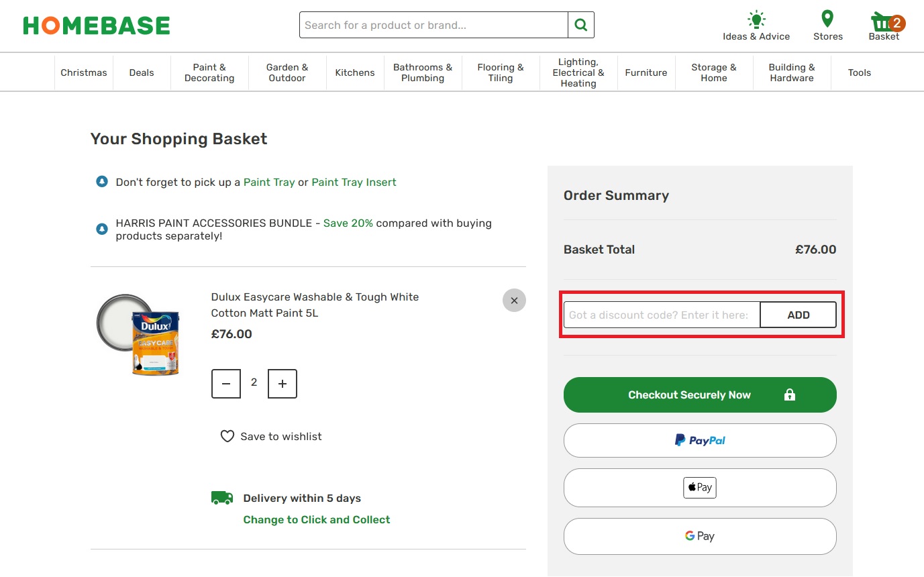Click the Homebase logo
924x577 pixels.
click(x=97, y=25)
